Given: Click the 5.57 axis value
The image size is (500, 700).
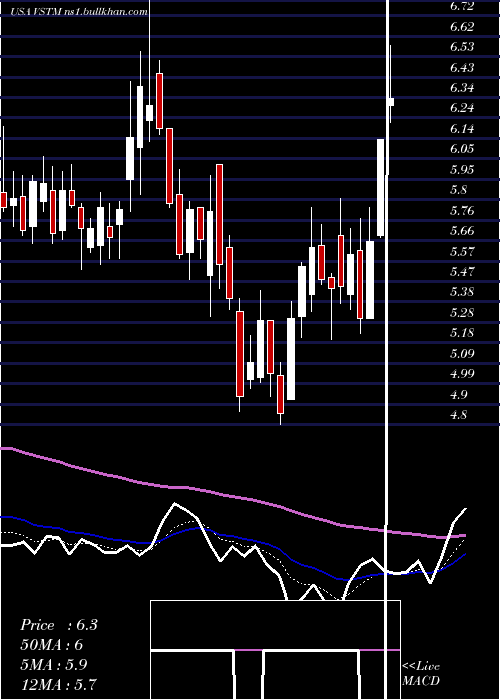Looking at the screenshot, I should [462, 252].
